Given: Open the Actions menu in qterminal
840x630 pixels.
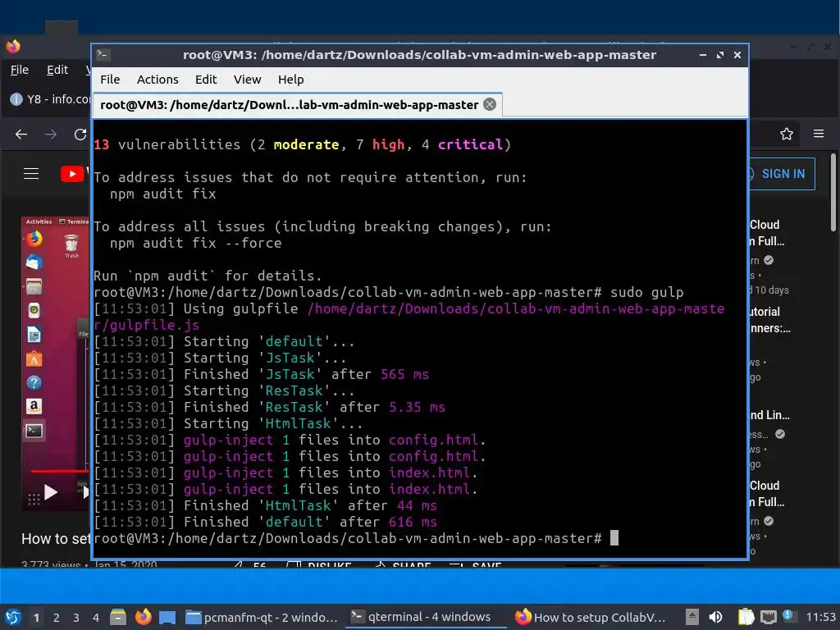Looking at the screenshot, I should (157, 80).
